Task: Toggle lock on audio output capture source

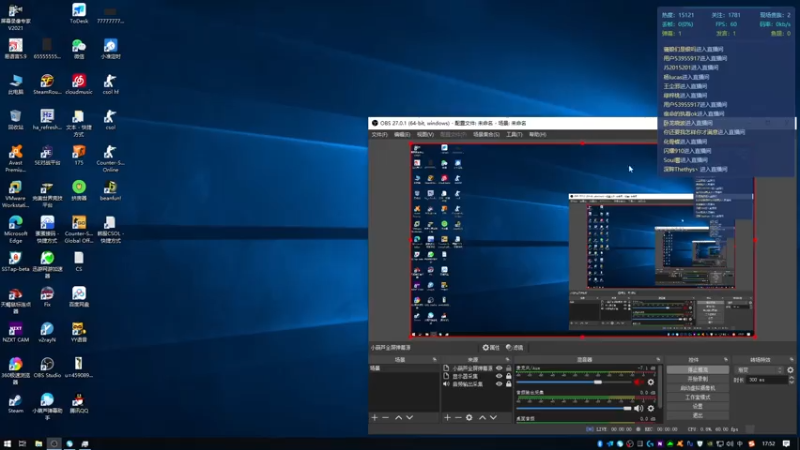Action: coord(508,384)
